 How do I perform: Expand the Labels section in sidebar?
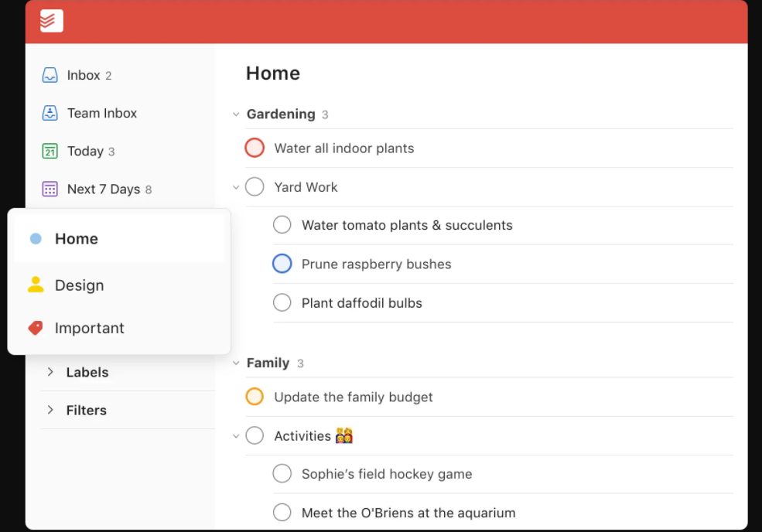coord(50,372)
